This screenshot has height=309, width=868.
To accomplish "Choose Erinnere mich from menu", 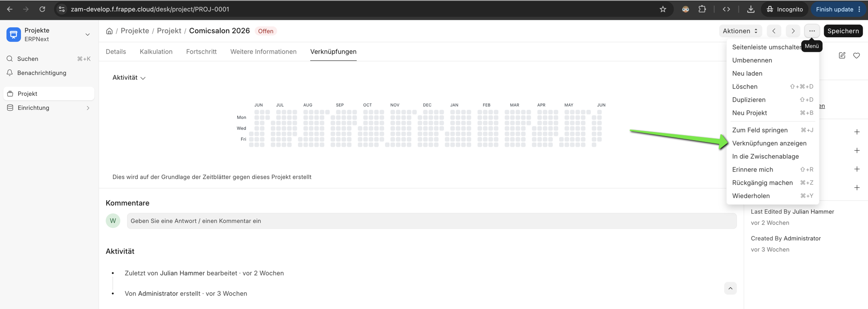I will [x=772, y=170].
